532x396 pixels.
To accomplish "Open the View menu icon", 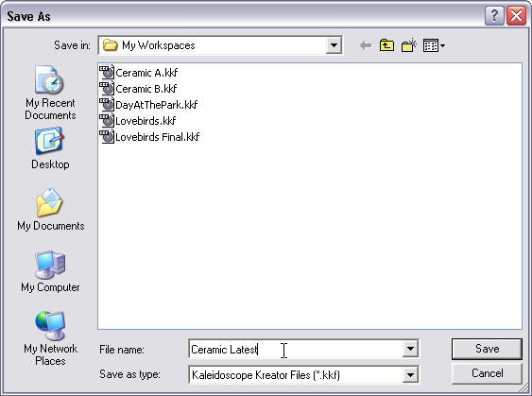I will [434, 45].
